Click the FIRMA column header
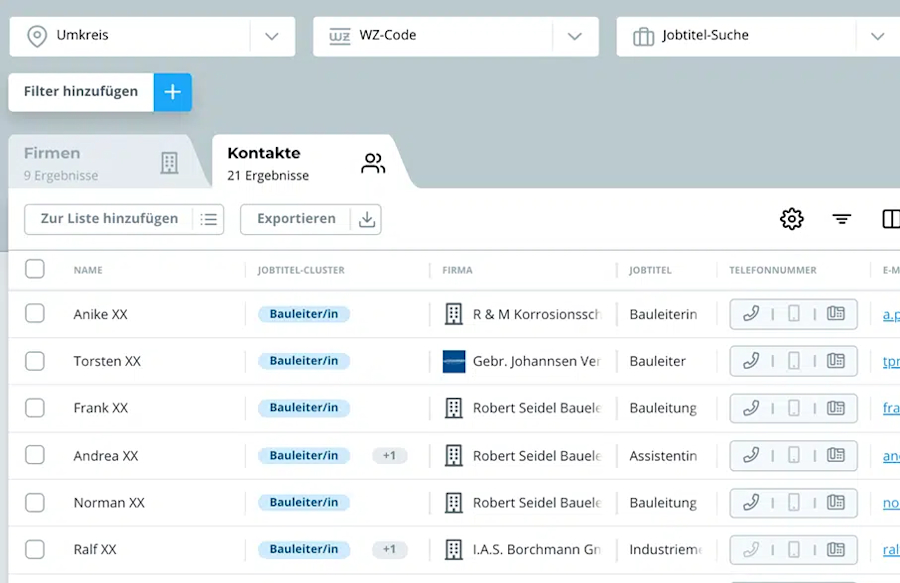Screen dimensions: 900x583 coord(457,270)
